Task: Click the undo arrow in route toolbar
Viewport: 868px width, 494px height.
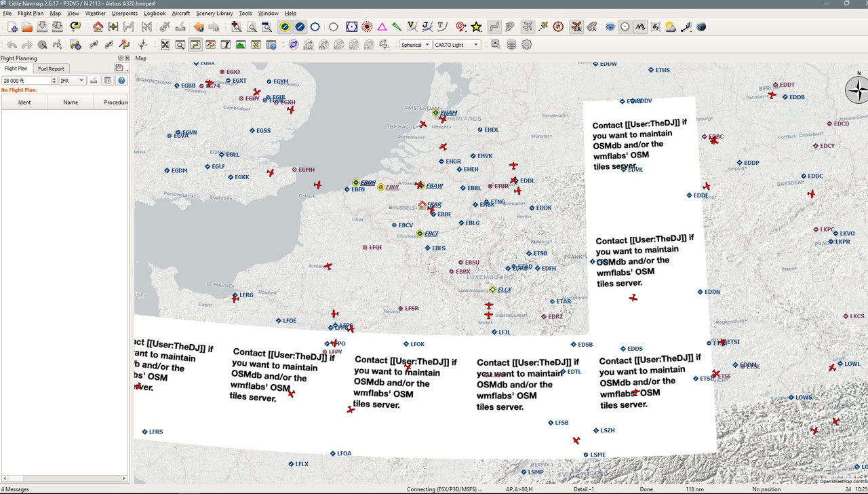Action: pos(12,45)
